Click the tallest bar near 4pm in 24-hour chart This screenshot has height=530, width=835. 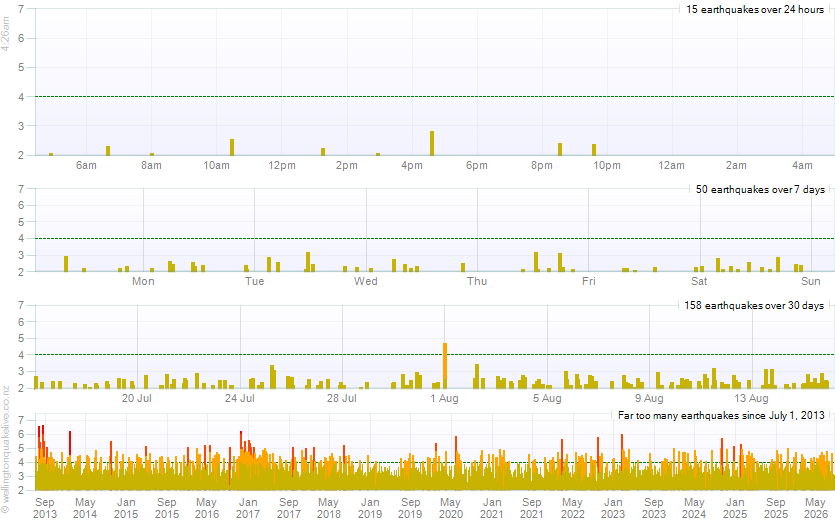(432, 143)
